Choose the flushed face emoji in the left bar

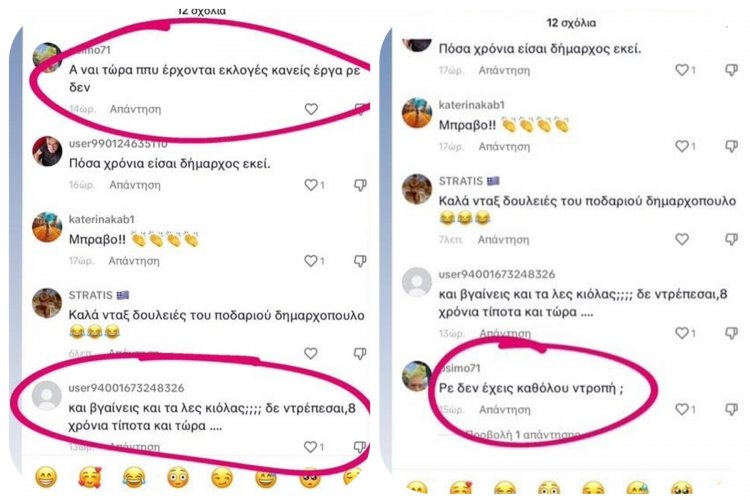178,477
